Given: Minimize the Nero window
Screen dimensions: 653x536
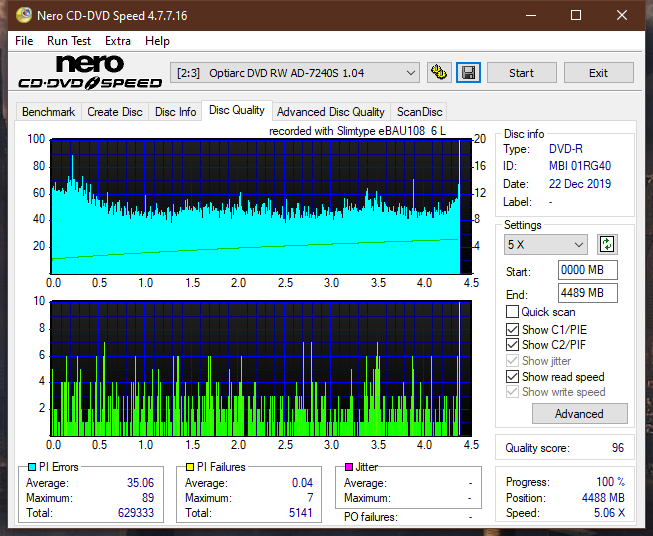Looking at the screenshot, I should [531, 15].
